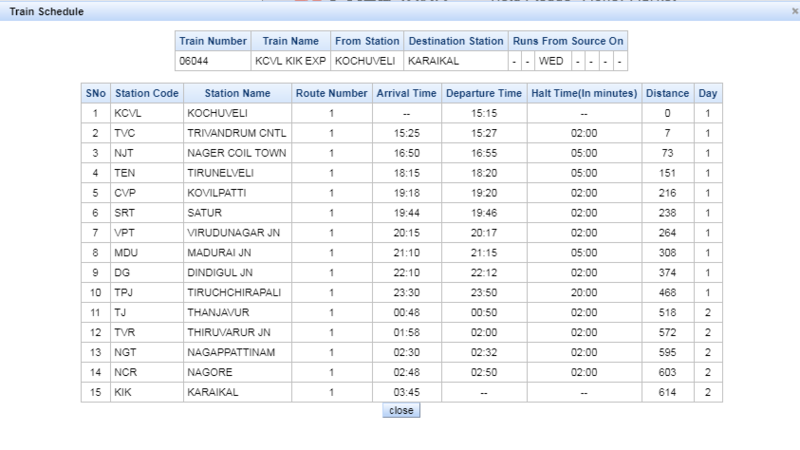Image resolution: width=800 pixels, height=450 pixels.
Task: Select station code TVC
Action: [124, 133]
